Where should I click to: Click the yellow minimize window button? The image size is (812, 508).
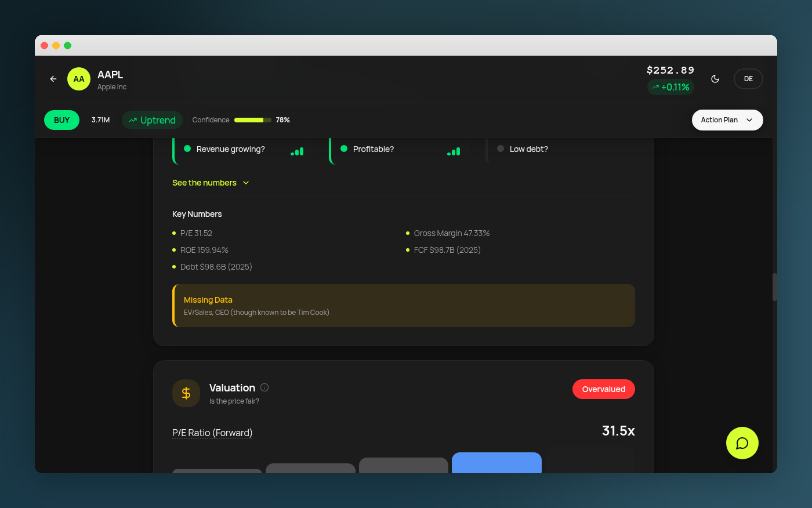56,45
